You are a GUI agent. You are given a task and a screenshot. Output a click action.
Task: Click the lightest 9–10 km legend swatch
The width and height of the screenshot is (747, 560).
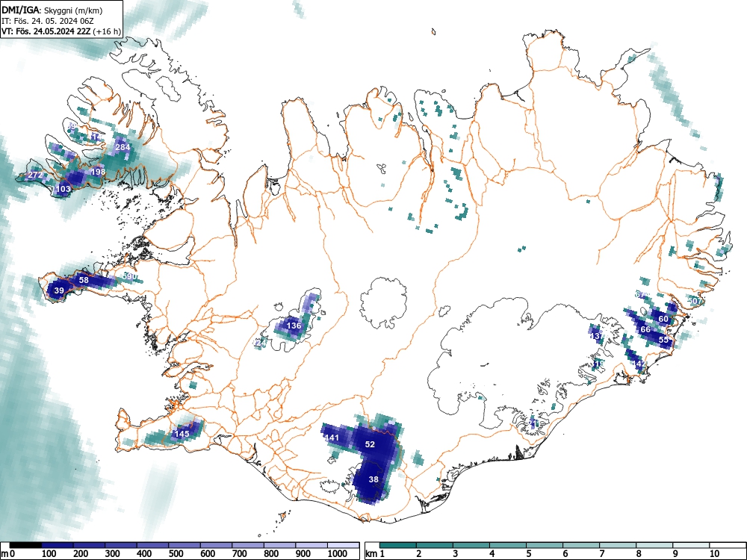(691, 545)
